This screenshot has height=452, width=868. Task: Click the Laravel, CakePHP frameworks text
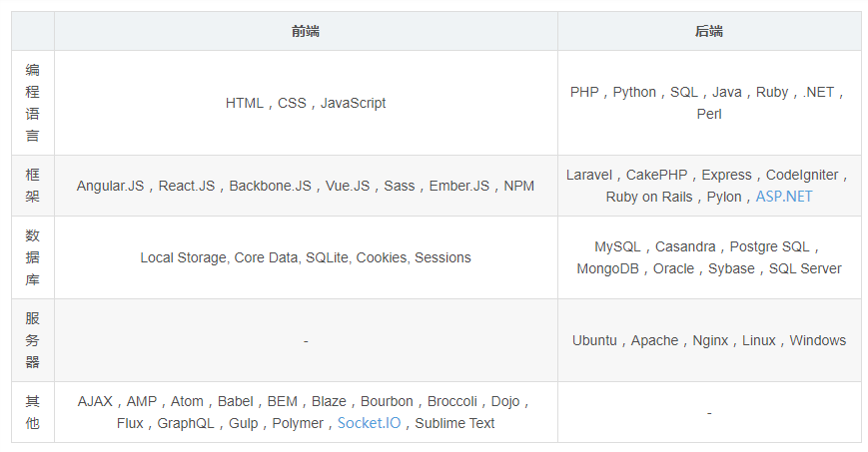(709, 186)
